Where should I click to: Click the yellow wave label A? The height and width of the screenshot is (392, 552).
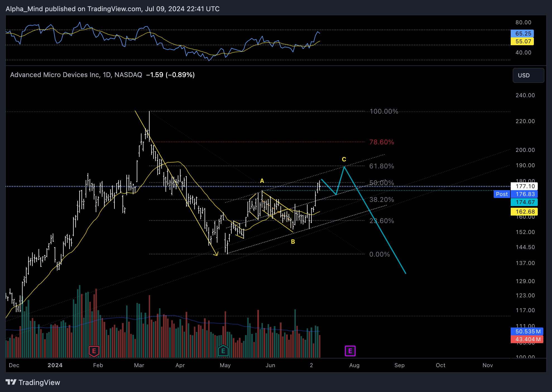pos(262,181)
